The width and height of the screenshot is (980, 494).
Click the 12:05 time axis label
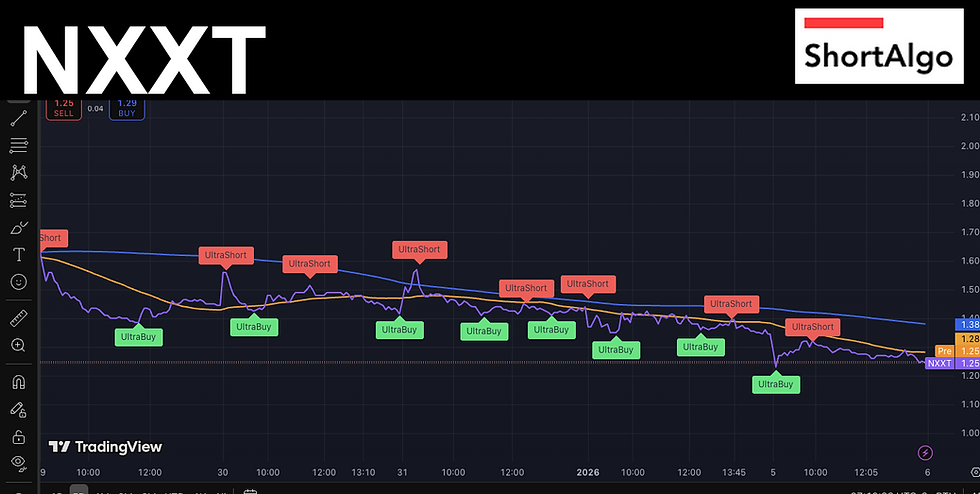click(866, 472)
